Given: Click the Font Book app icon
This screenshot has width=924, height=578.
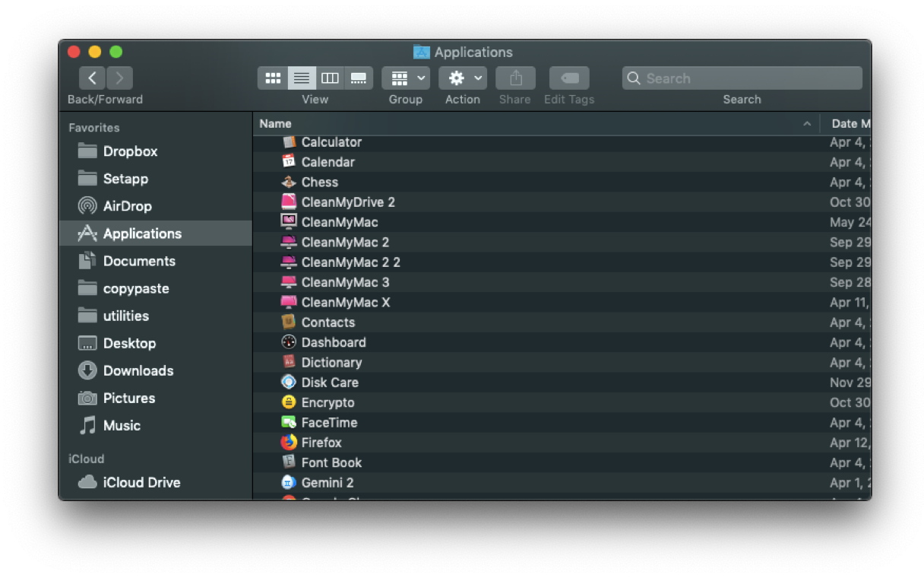Looking at the screenshot, I should [x=289, y=462].
